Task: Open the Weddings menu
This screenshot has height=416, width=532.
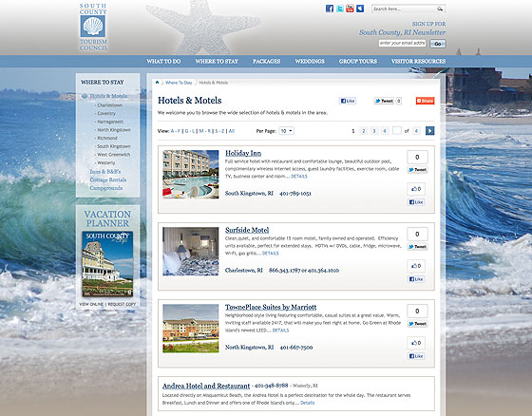Action: [x=310, y=62]
